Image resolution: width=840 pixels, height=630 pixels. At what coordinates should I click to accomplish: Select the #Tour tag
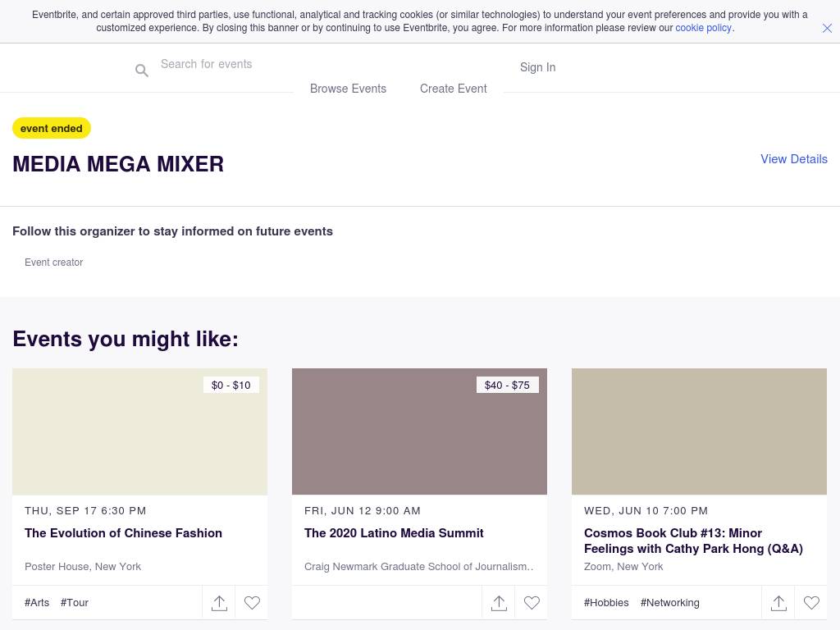coord(75,602)
